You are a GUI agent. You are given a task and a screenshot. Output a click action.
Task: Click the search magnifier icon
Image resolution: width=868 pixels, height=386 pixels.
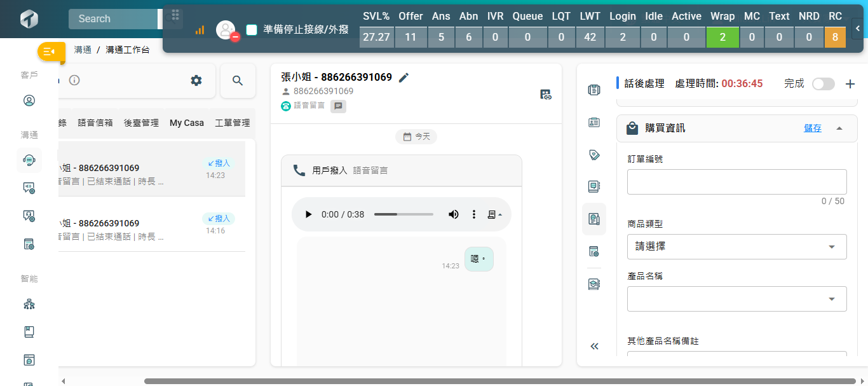coord(238,81)
